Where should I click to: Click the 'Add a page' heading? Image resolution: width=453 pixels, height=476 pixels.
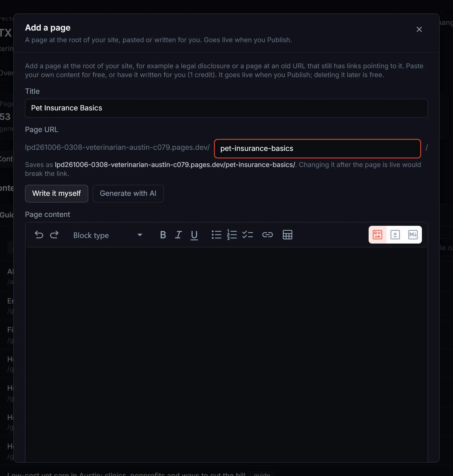48,28
